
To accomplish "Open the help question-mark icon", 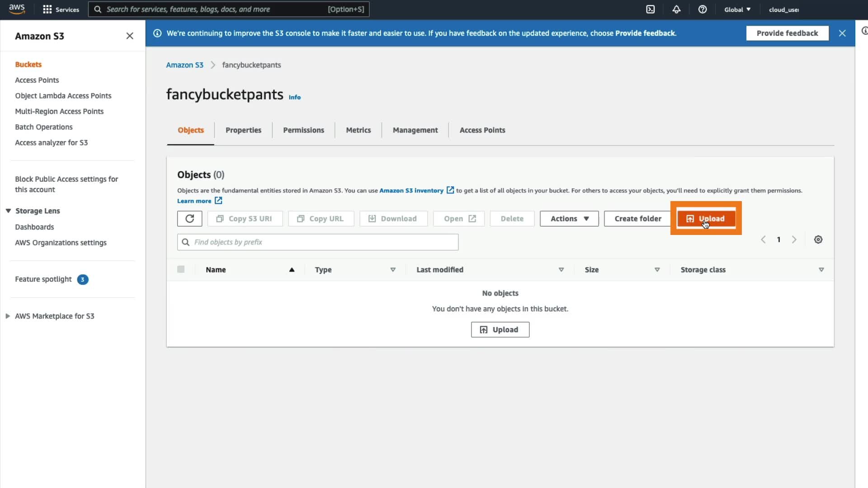I will (x=703, y=9).
